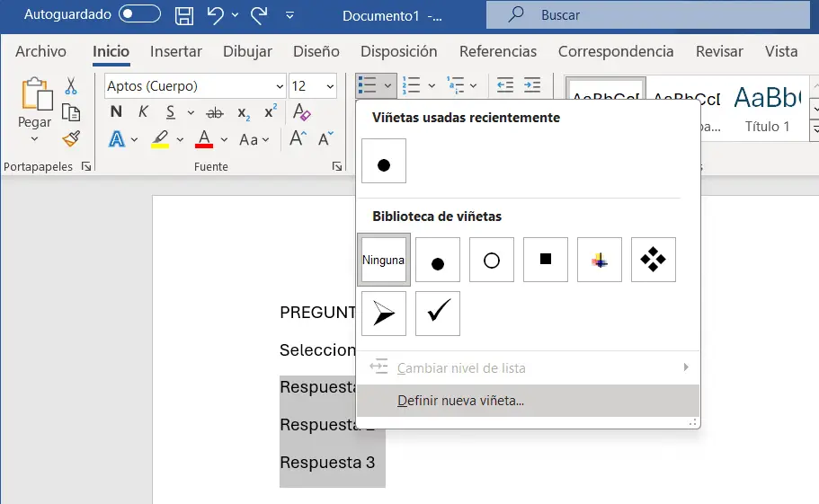819x504 pixels.
Task: Open the Vista tab
Action: 781,51
